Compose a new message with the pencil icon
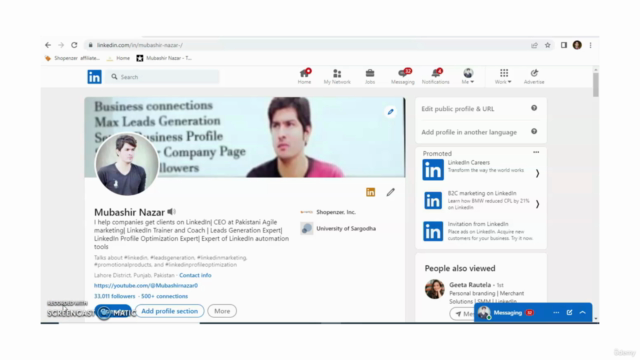Screen dimensions: 640x360 tap(569, 313)
